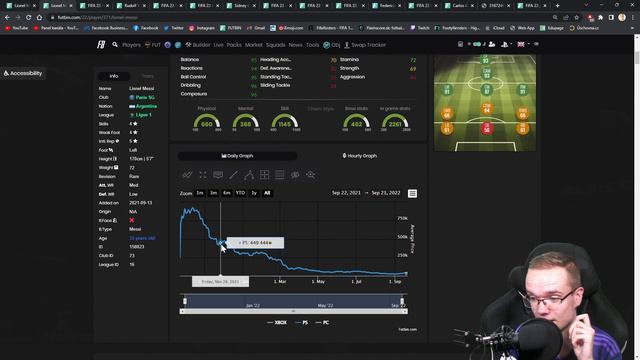Image resolution: width=640 pixels, height=360 pixels.
Task: Open the Builder menu
Action: point(198,45)
